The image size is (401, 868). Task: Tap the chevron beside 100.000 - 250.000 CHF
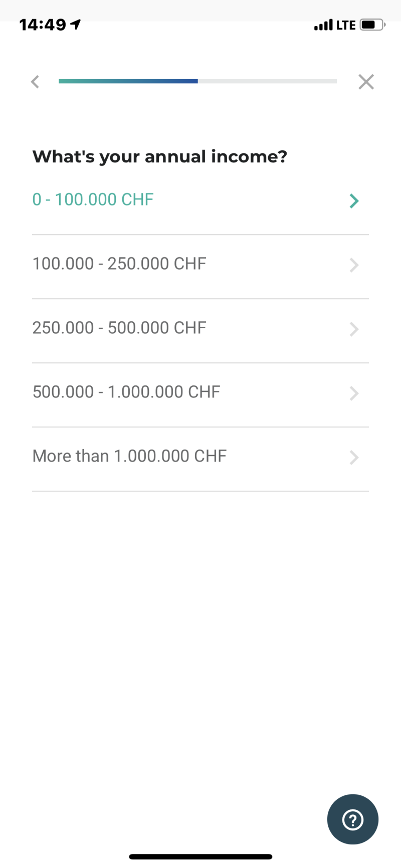click(x=354, y=265)
